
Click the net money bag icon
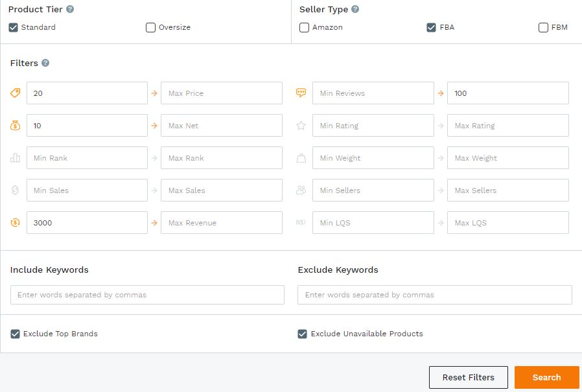coord(15,126)
